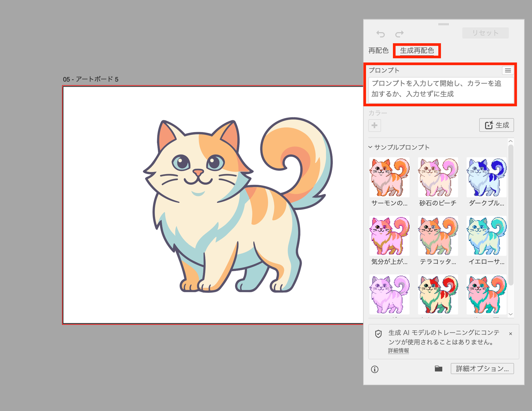532x411 pixels.
Task: Pick the 気分が上が... sample thumbnail
Action: click(x=389, y=236)
